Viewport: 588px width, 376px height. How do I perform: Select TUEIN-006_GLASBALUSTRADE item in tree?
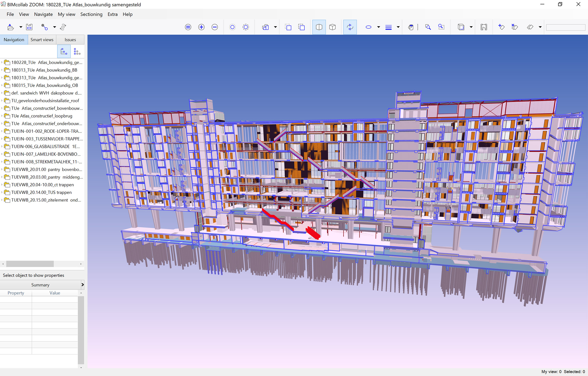(46, 146)
